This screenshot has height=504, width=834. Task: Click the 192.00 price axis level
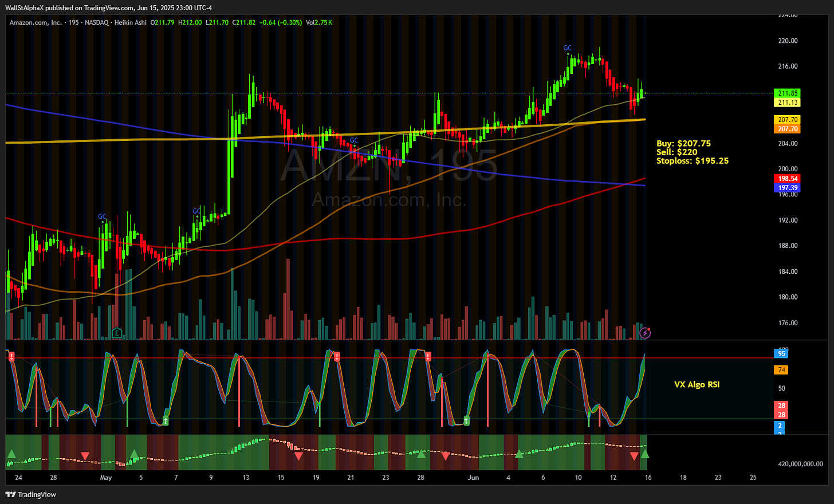click(x=788, y=220)
